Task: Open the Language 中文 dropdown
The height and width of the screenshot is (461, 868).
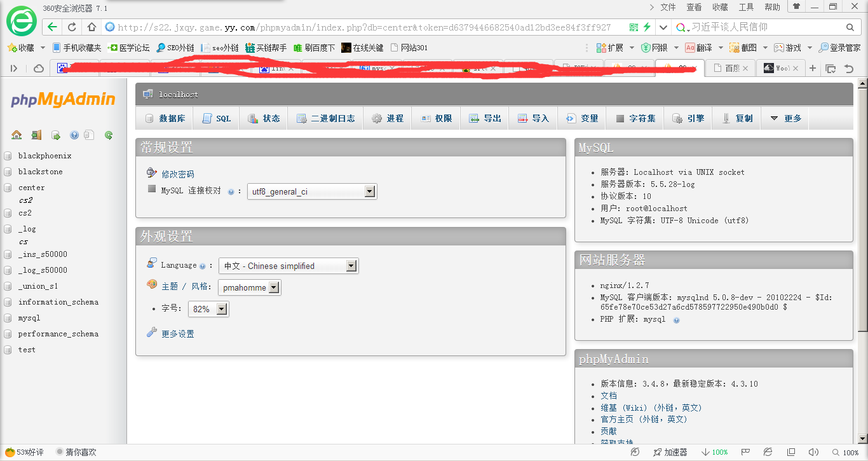Action: point(288,266)
